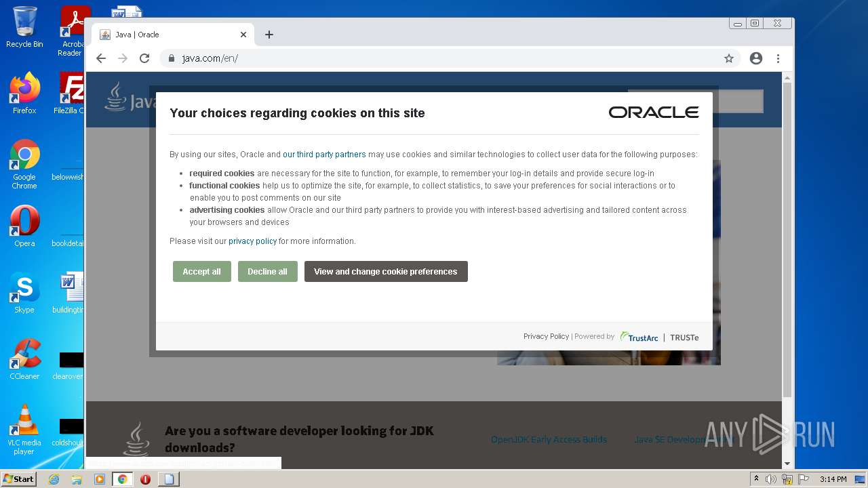Click the Opera taskbar icon
Screen dimensions: 868x488
coord(145,479)
